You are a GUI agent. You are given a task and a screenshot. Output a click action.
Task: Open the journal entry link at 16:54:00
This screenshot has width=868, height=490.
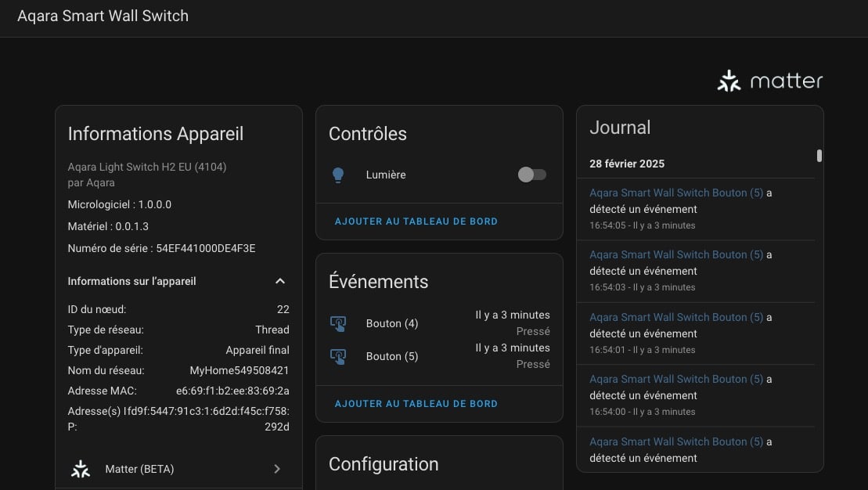pos(676,380)
